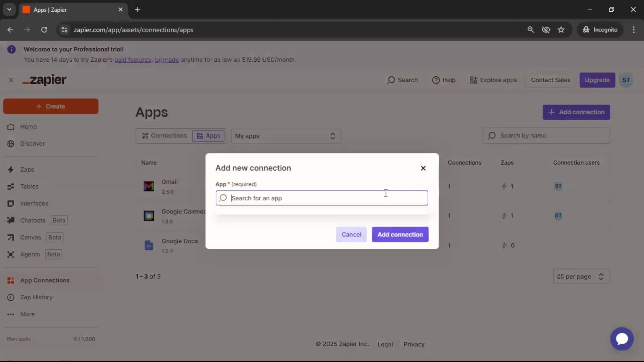This screenshot has width=644, height=362.
Task: Click the Incognito indicator
Action: [600, 30]
